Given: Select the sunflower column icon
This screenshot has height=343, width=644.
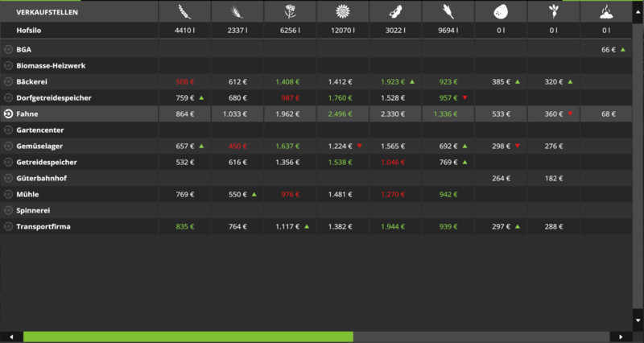Looking at the screenshot, I should tap(342, 11).
